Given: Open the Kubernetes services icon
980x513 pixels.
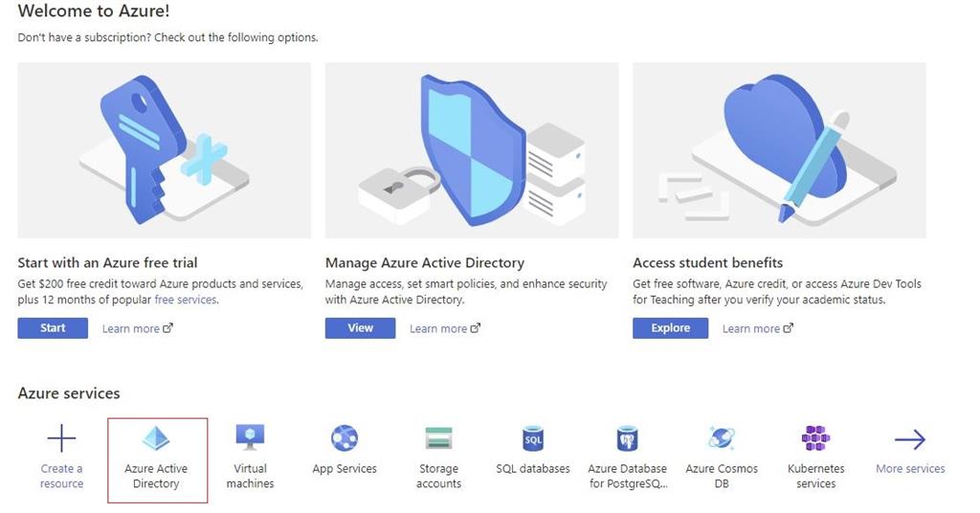Looking at the screenshot, I should tap(815, 438).
